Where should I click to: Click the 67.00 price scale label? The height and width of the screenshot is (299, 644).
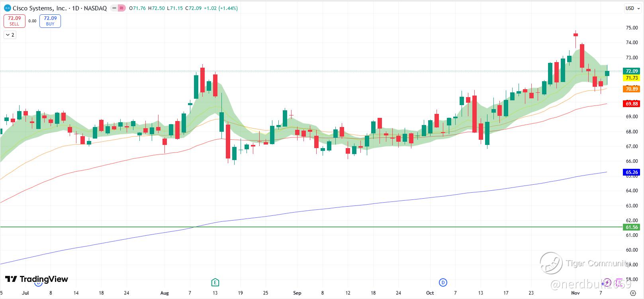[632, 147]
